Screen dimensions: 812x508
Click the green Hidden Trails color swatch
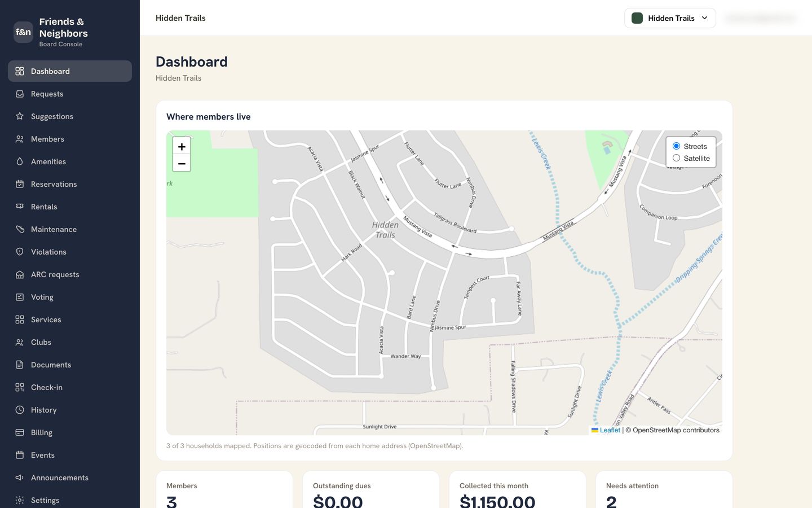coord(637,18)
